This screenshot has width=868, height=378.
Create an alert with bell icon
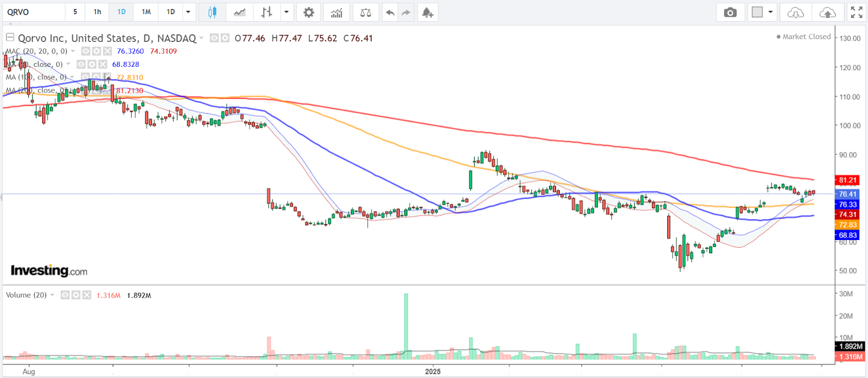pos(427,12)
